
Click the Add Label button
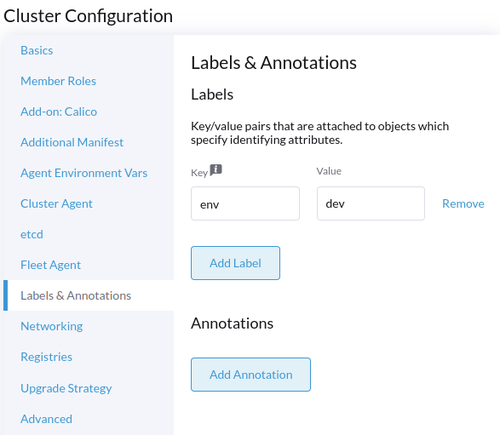(x=235, y=263)
